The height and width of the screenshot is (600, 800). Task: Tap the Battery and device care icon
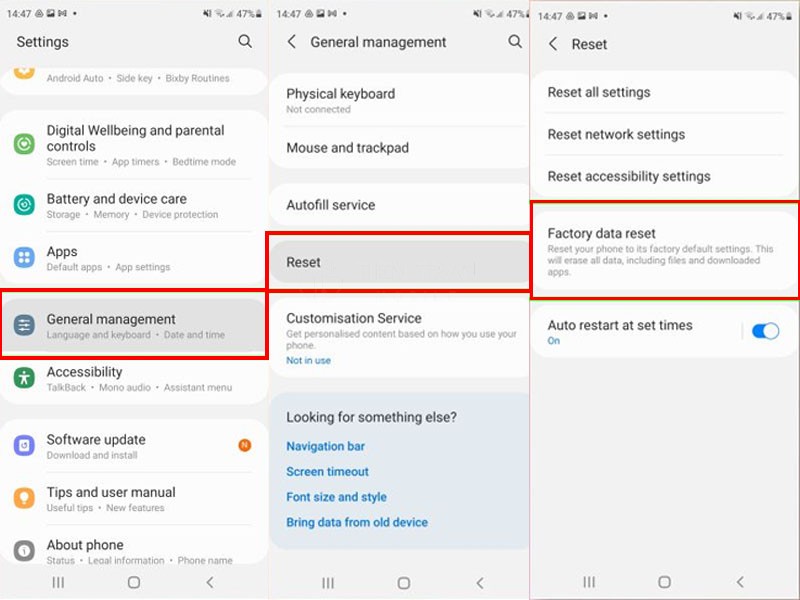click(24, 205)
